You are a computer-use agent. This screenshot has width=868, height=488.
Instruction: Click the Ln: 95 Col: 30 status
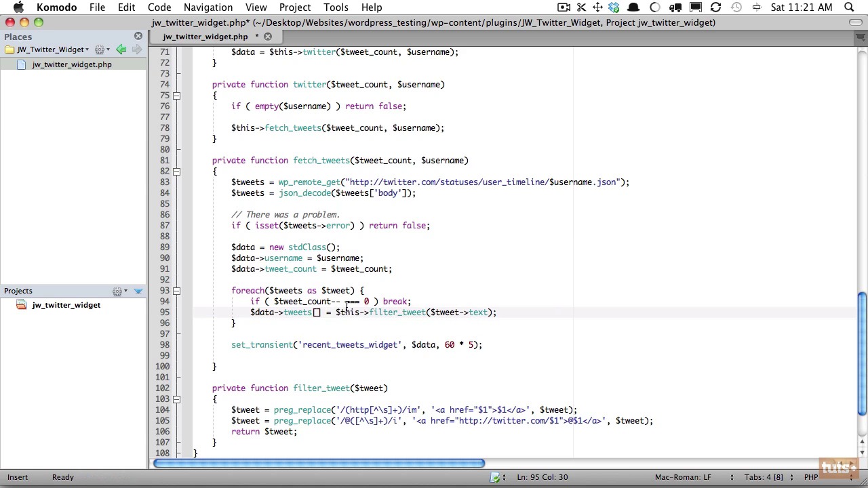542,477
